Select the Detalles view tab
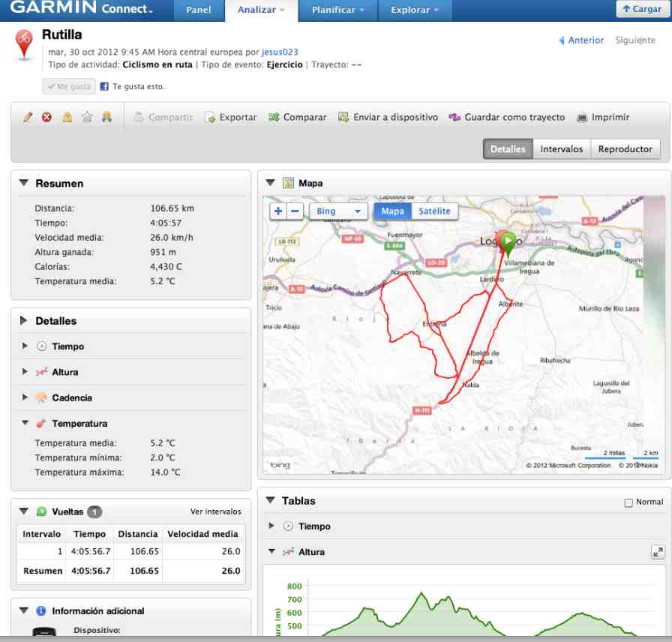The height and width of the screenshot is (642, 672). point(508,148)
